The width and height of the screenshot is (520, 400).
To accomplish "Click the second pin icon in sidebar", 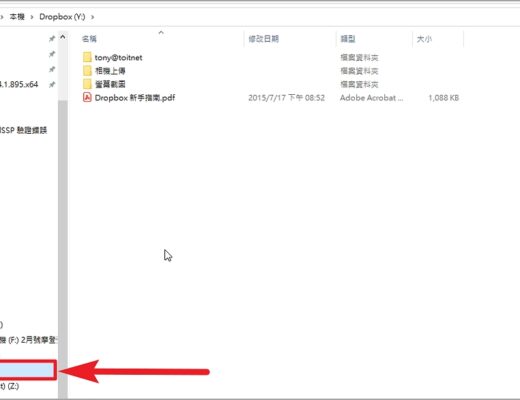I will [52, 54].
